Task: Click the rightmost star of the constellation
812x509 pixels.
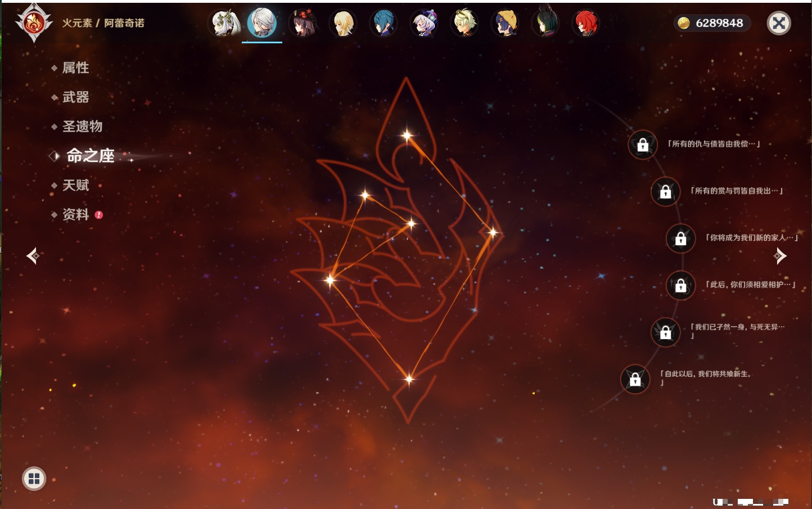Action: pyautogui.click(x=493, y=232)
